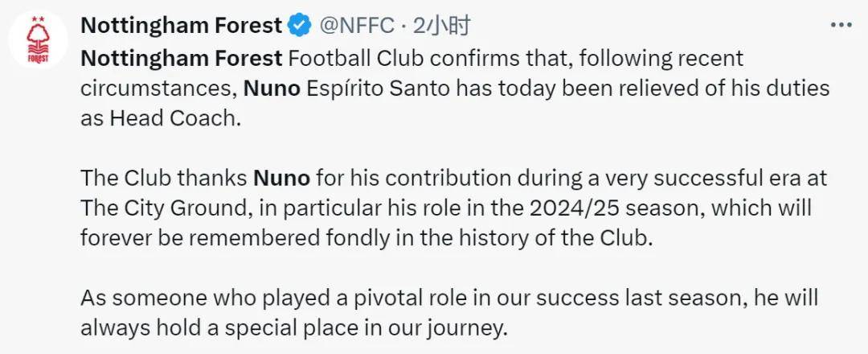Click the @NFFC handle
The height and width of the screenshot is (354, 868).
(x=358, y=26)
